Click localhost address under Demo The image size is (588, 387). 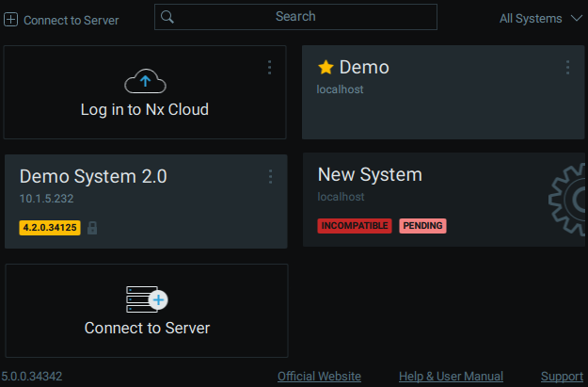click(x=340, y=89)
